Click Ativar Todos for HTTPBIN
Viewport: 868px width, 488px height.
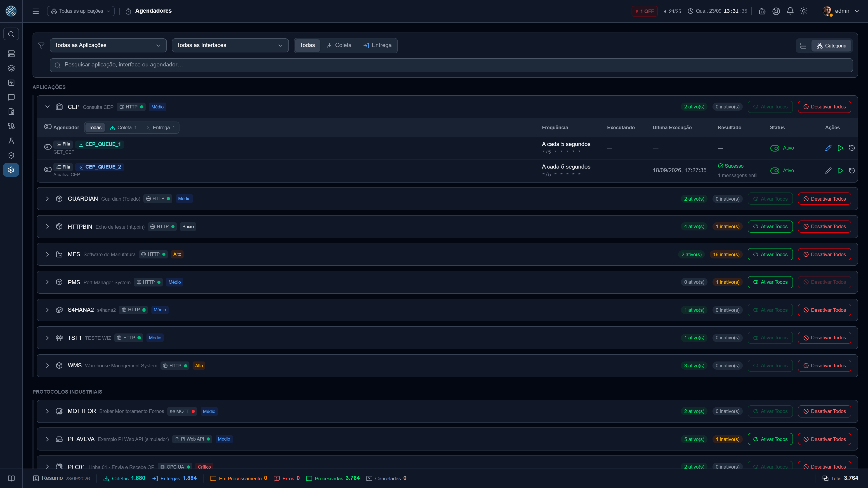[x=770, y=227]
